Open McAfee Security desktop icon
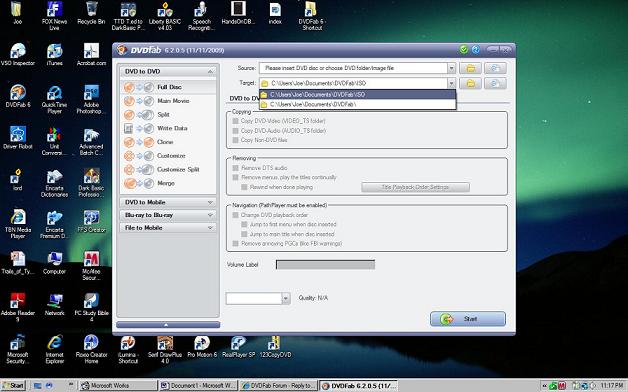This screenshot has height=392, width=628. pyautogui.click(x=91, y=266)
